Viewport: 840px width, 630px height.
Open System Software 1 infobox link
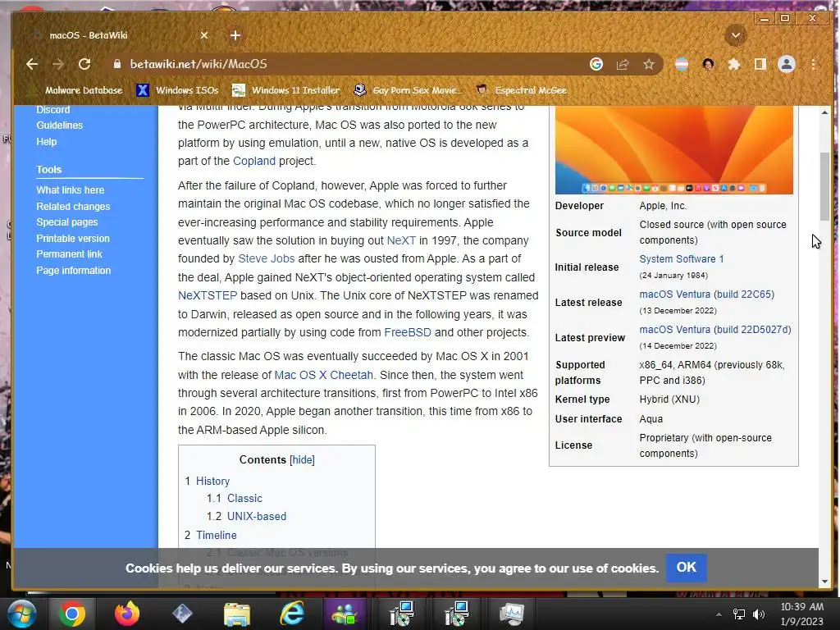coord(682,258)
